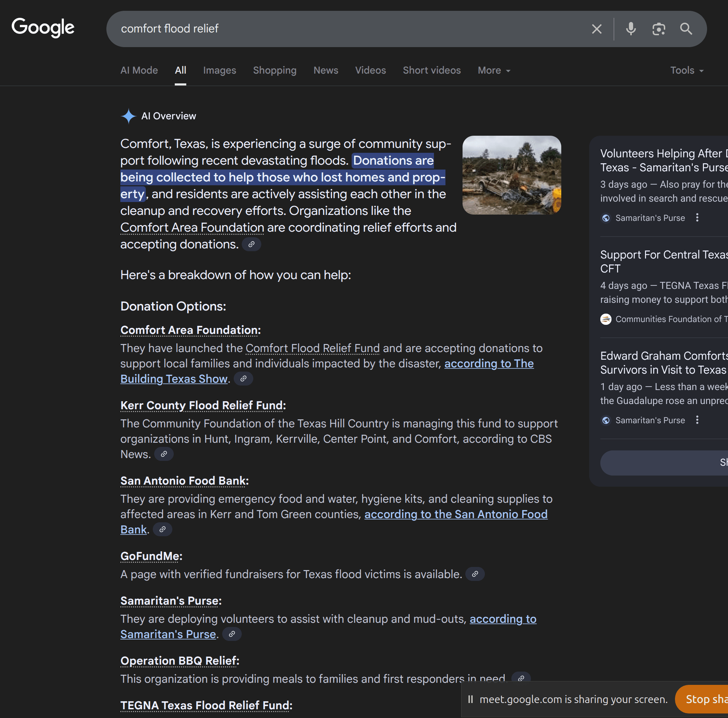Switch to the News tab

pos(325,70)
